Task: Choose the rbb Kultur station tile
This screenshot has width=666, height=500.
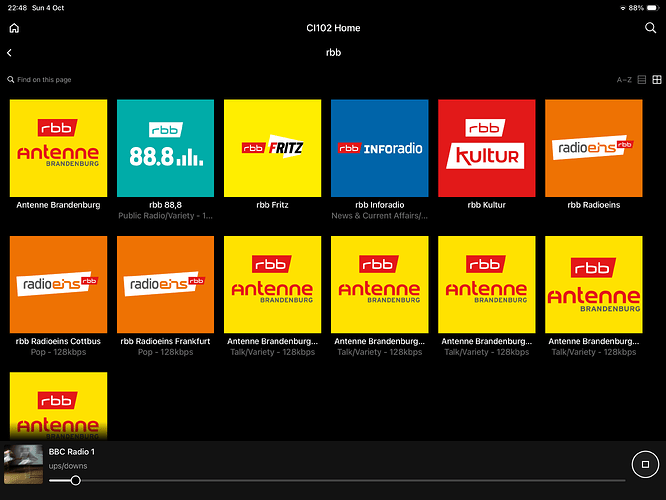Action: point(486,148)
